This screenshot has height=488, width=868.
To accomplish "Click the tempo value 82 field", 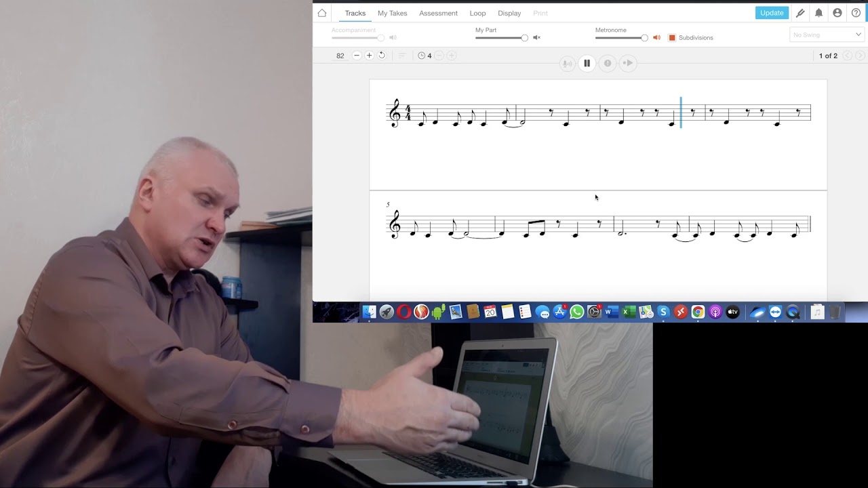I will (340, 56).
